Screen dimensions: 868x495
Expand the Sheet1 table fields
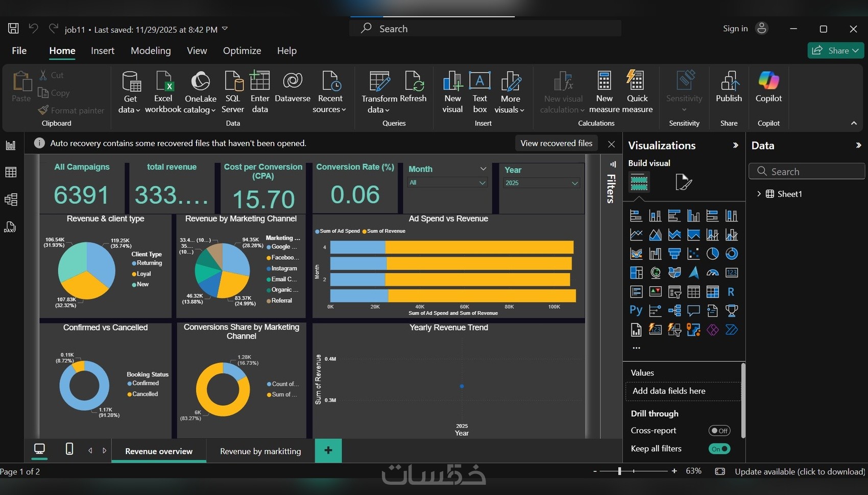759,194
